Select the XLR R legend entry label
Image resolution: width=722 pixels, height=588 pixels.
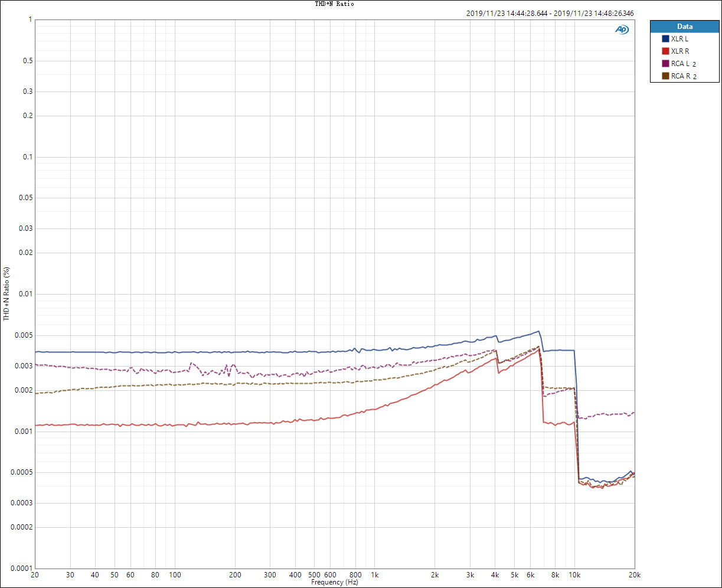pyautogui.click(x=680, y=51)
